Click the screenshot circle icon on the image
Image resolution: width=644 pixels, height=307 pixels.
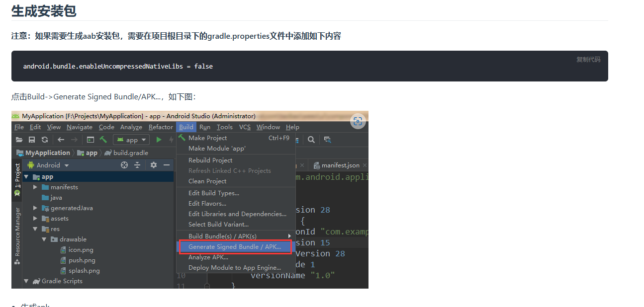358,121
